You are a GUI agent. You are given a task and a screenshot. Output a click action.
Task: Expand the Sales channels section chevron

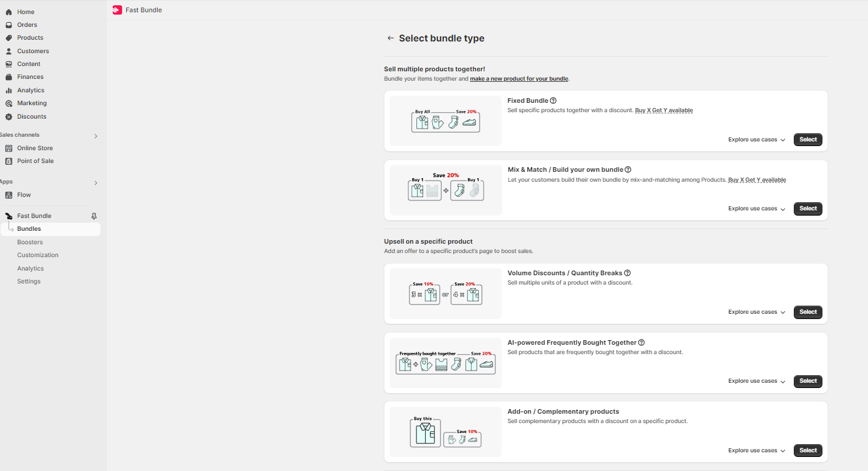pyautogui.click(x=96, y=136)
